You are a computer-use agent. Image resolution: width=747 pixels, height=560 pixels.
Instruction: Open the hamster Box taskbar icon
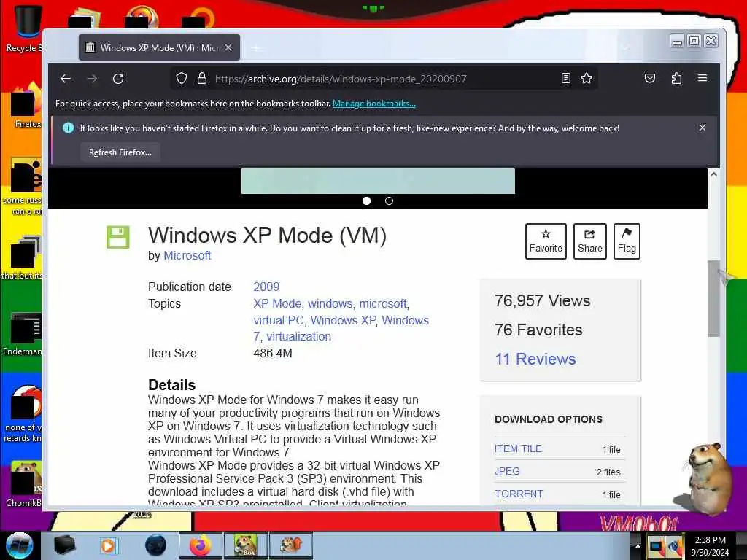[246, 545]
